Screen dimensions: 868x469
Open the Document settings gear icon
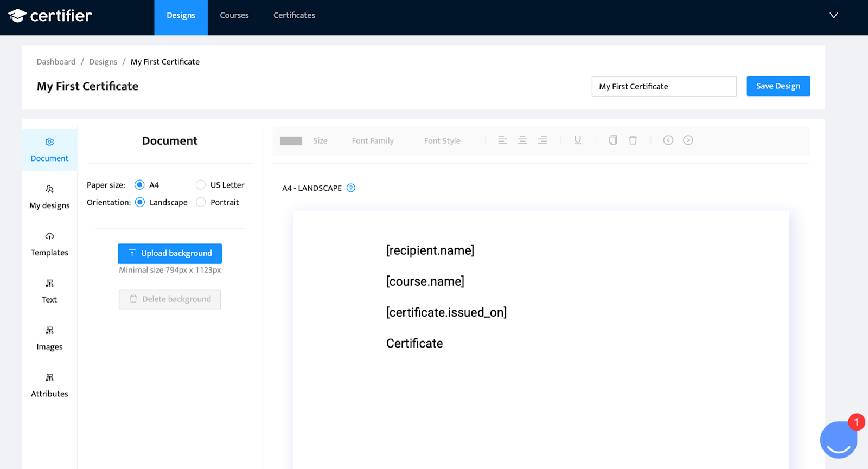49,142
